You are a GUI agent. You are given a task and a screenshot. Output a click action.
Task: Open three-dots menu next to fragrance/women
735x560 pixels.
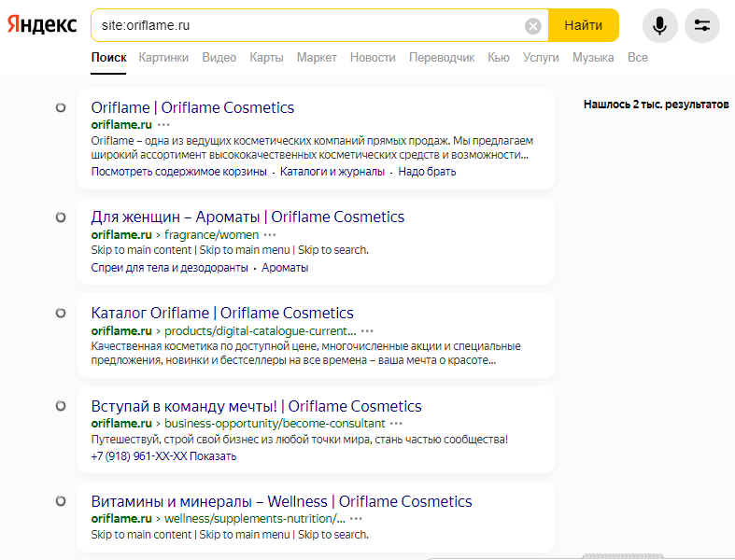coord(270,235)
